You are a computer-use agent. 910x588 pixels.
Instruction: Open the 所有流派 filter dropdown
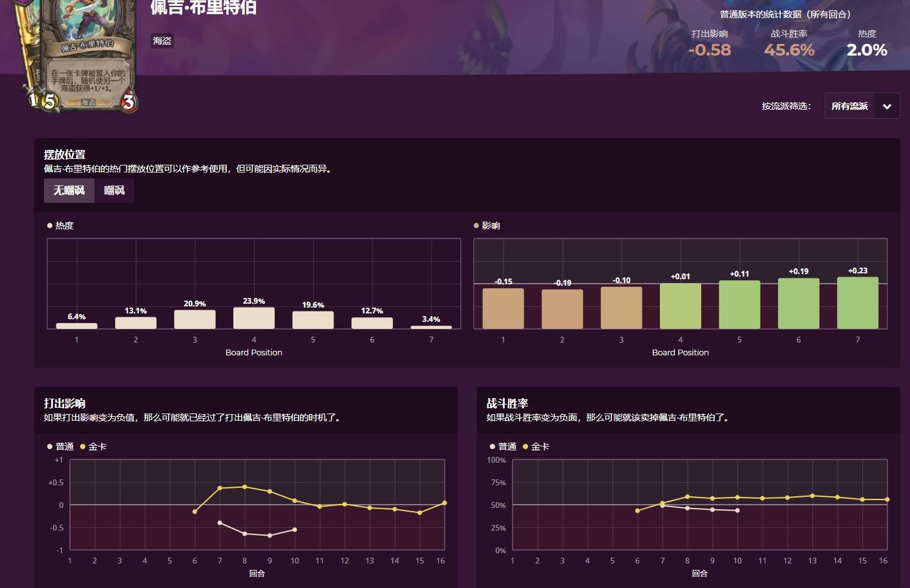coord(849,106)
